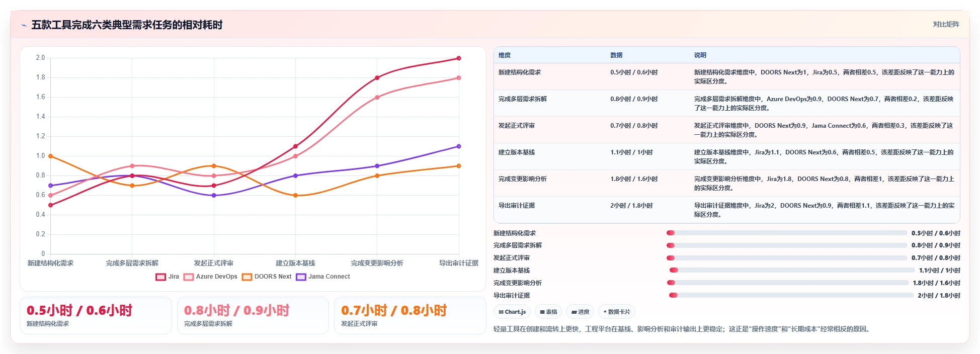Toggle the DOORS Next legend entry
The width and height of the screenshot is (980, 354).
point(267,277)
